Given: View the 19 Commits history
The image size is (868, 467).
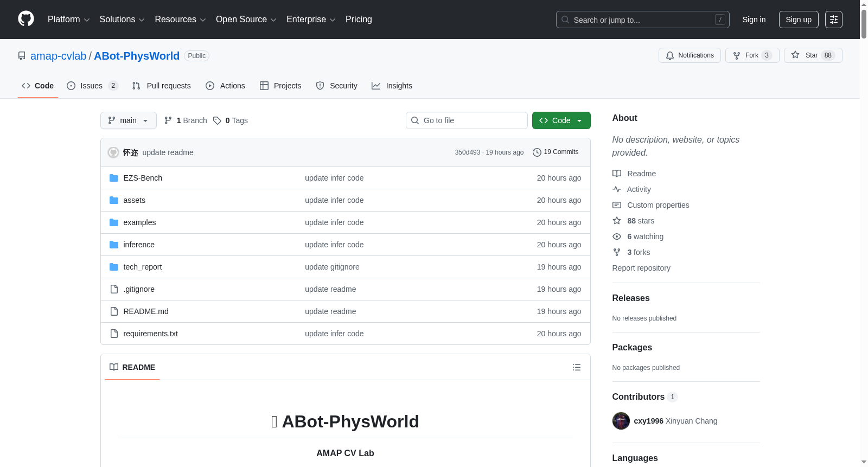Looking at the screenshot, I should pos(556,152).
